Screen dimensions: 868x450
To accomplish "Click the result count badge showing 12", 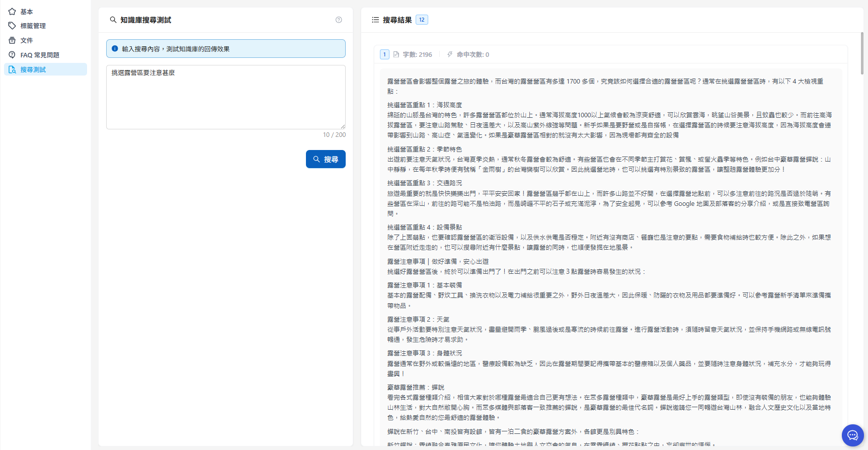I will (x=422, y=20).
